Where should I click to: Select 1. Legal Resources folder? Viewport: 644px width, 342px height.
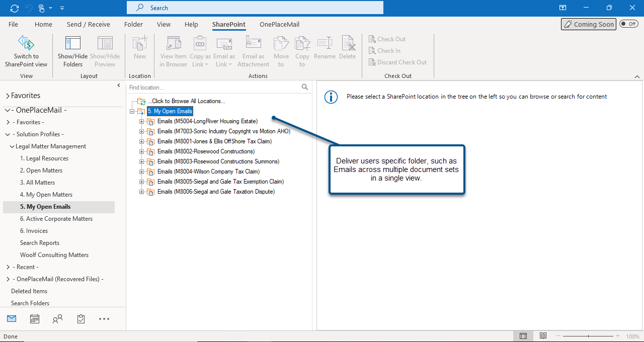pos(44,158)
